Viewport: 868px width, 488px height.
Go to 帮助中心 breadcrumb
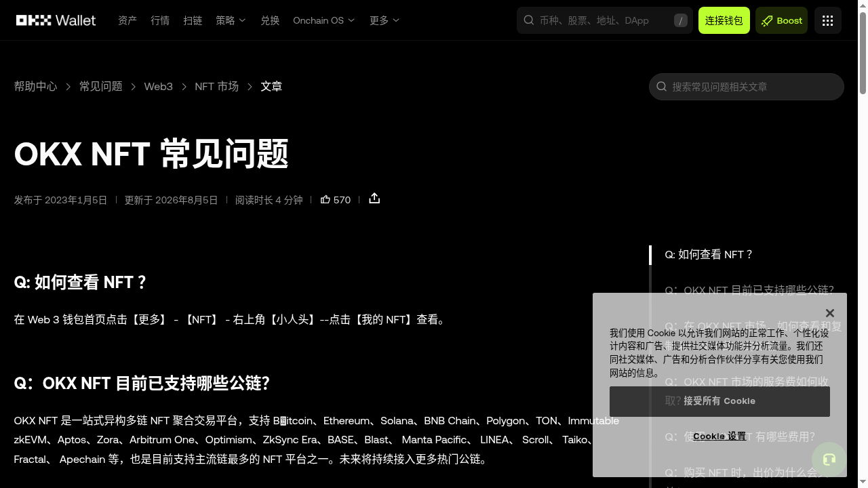[35, 86]
